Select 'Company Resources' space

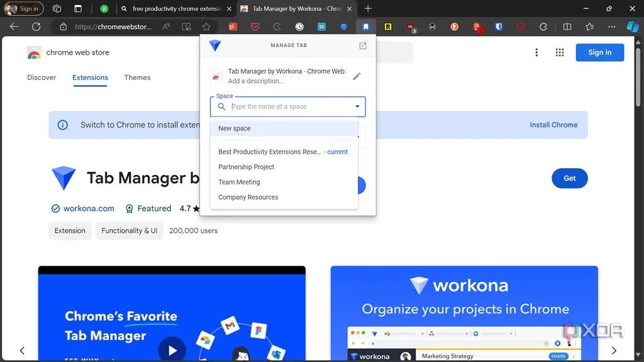[x=284, y=197]
